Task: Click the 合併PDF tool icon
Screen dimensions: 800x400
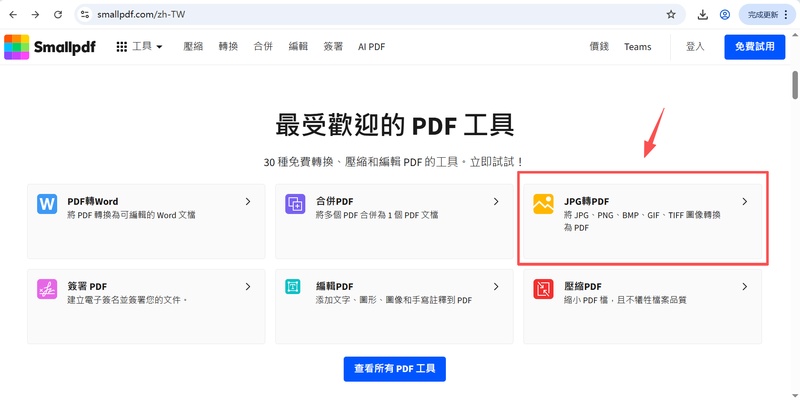Action: pos(295,204)
